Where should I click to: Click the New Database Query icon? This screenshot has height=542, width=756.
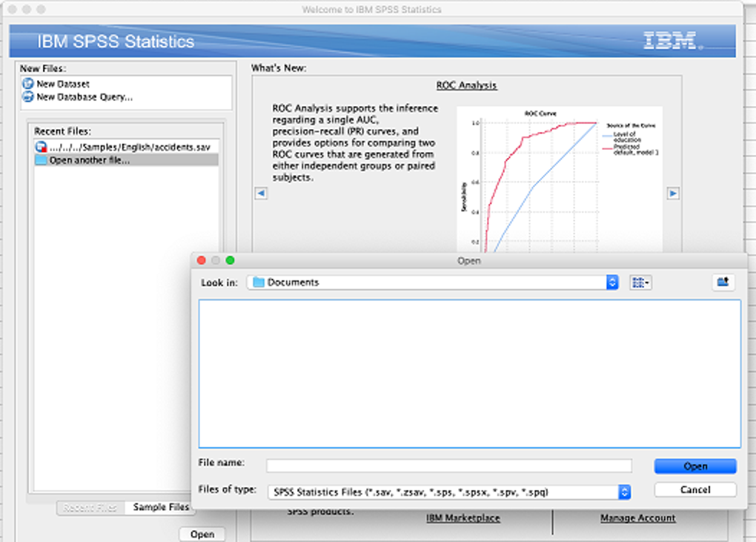click(x=28, y=97)
